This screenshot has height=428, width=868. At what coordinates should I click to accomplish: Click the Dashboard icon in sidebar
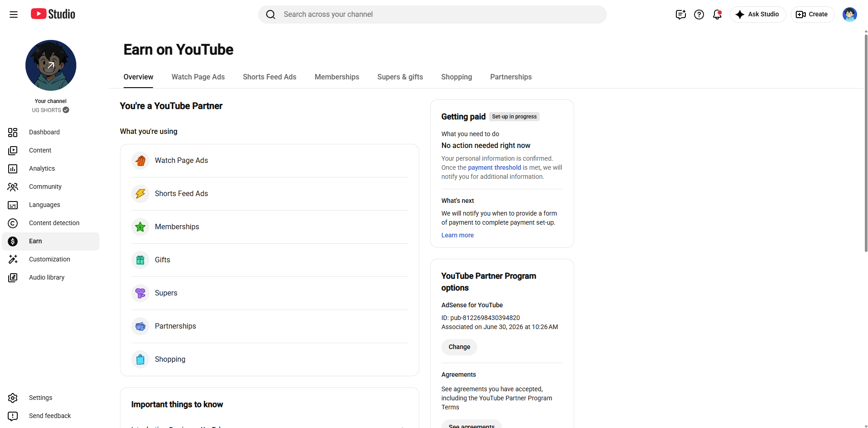point(13,132)
